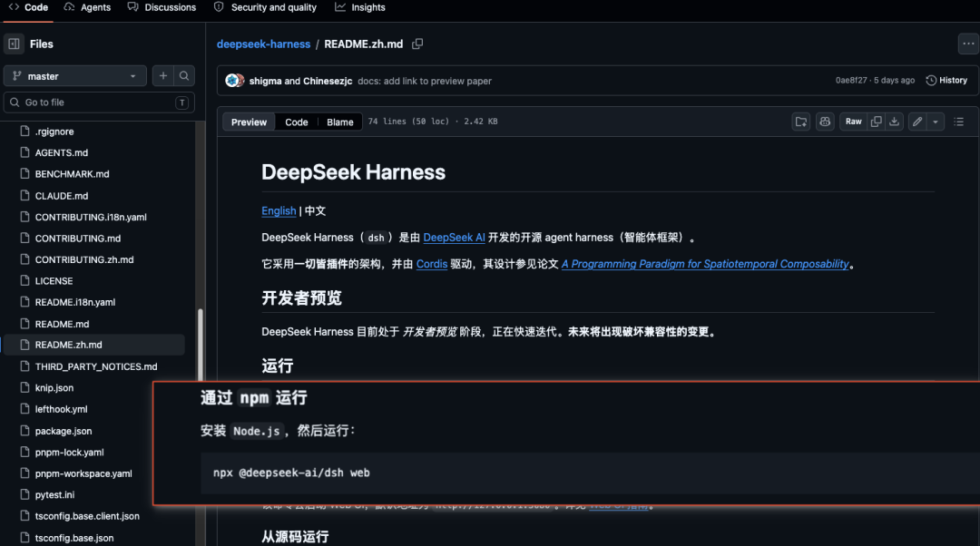Open file in symbol pane icon

point(801,122)
